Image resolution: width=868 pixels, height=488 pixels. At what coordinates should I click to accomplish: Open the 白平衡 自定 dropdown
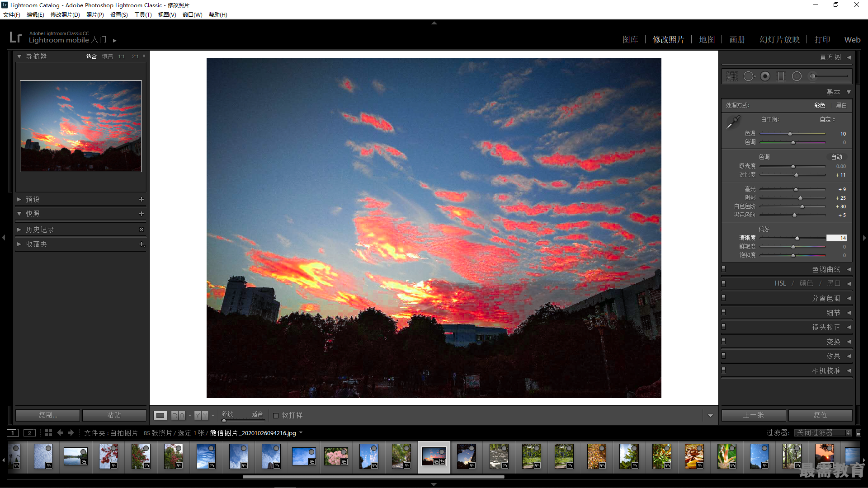point(828,120)
